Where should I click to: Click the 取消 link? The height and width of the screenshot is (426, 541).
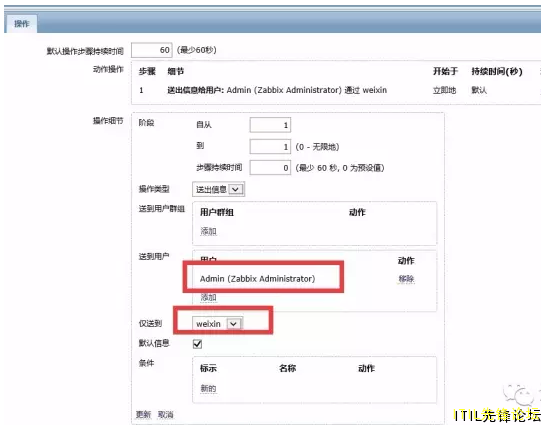pyautogui.click(x=166, y=414)
